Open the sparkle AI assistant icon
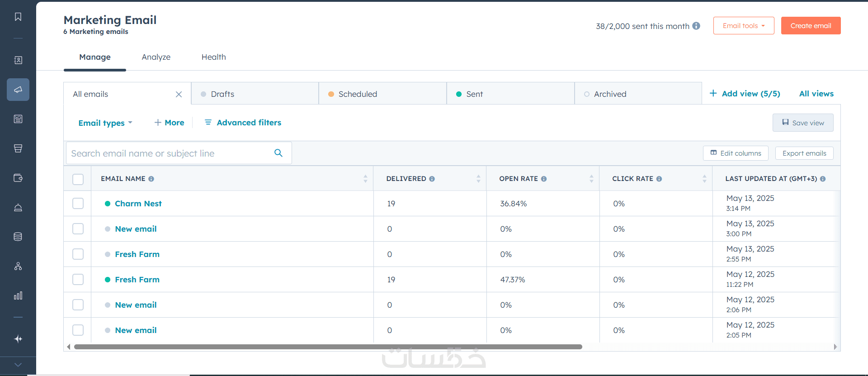 pos(18,339)
